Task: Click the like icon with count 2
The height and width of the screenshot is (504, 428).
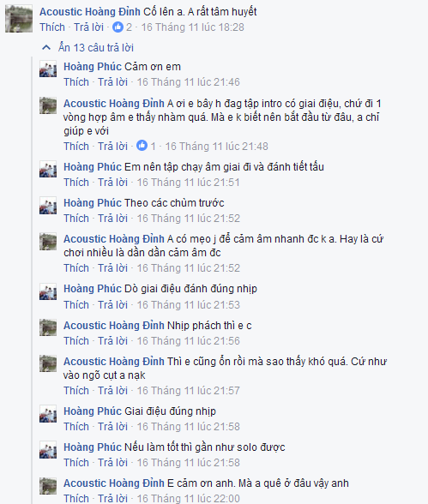Action: pyautogui.click(x=118, y=27)
